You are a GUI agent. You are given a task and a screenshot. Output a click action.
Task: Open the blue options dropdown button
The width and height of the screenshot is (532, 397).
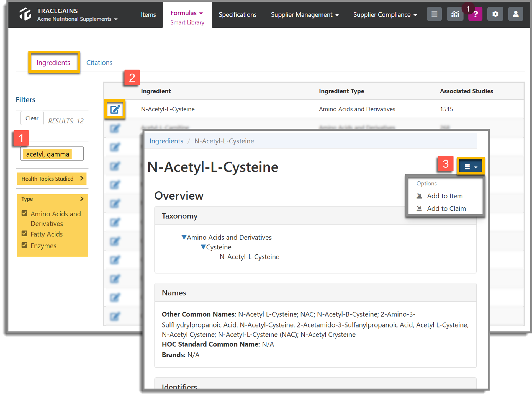coord(471,167)
